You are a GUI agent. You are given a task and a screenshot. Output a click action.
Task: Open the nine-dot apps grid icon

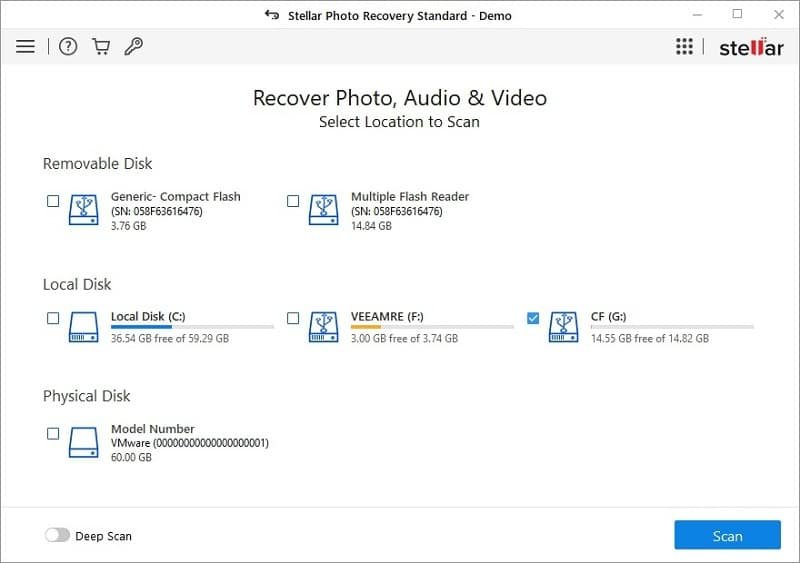[x=684, y=47]
